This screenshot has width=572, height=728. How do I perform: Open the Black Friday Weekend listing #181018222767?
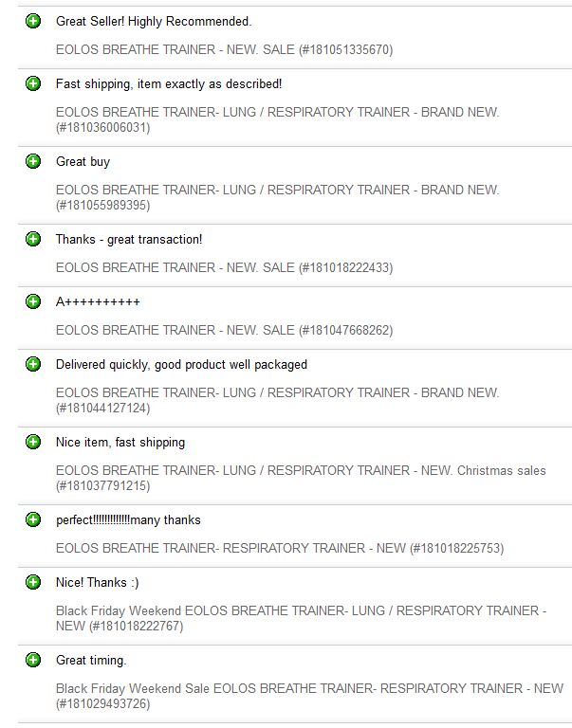click(x=301, y=618)
